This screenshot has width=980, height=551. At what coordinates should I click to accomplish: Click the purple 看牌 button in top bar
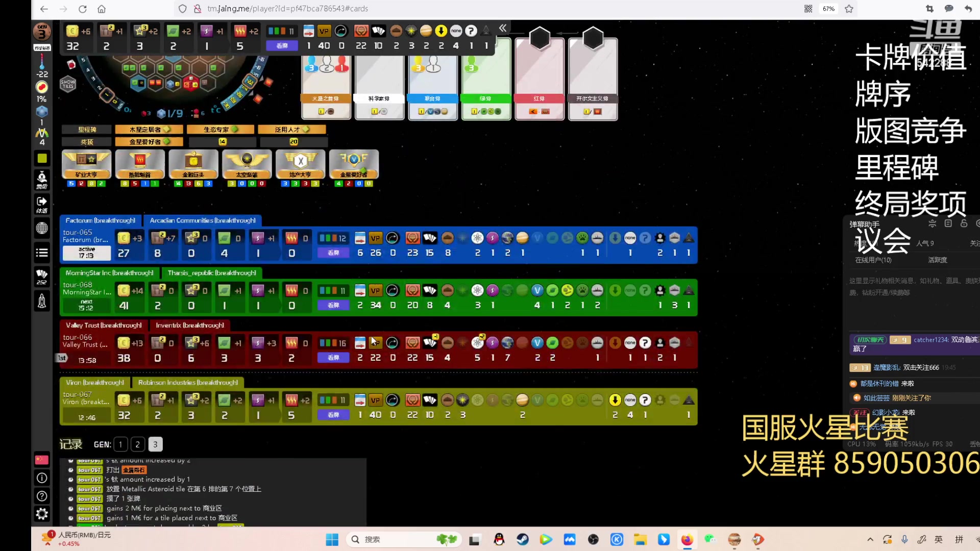(x=282, y=46)
